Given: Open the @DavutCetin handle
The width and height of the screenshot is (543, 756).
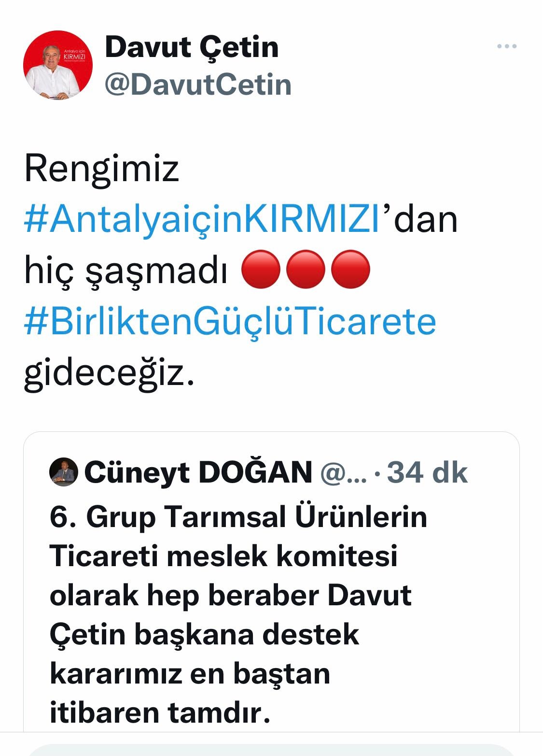Looking at the screenshot, I should (x=198, y=85).
